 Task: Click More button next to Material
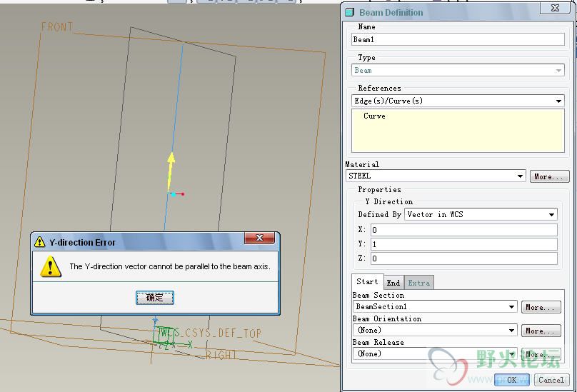548,176
